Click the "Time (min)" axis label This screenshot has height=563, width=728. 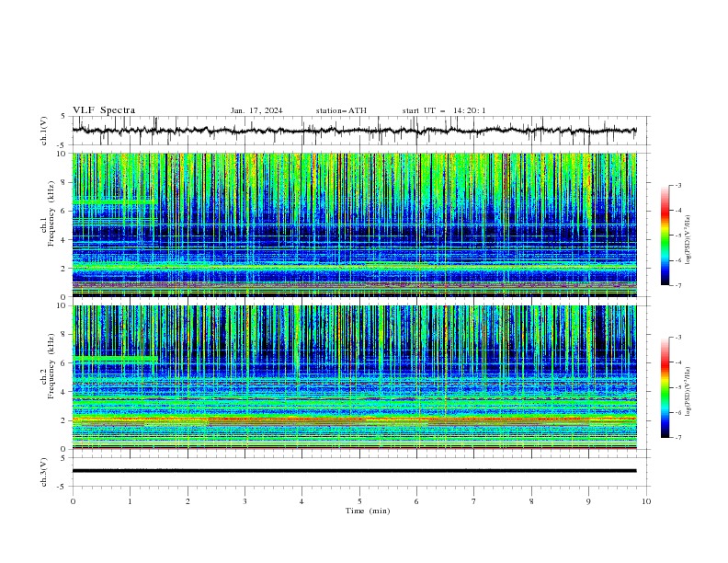coord(368,511)
